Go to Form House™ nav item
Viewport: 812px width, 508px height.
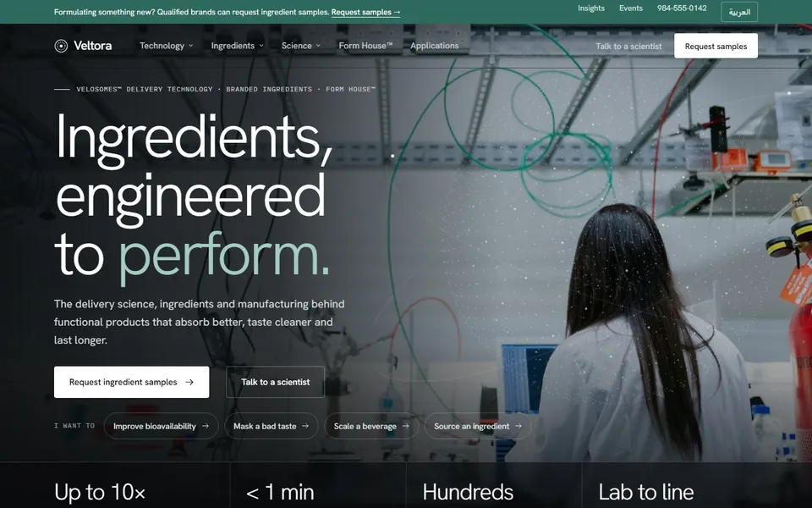click(x=365, y=46)
